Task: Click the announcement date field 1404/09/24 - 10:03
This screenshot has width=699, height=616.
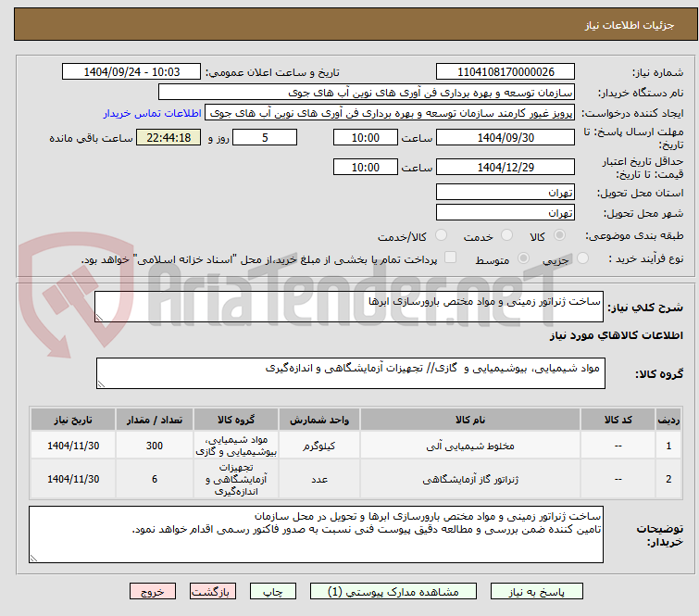Action: pyautogui.click(x=131, y=72)
